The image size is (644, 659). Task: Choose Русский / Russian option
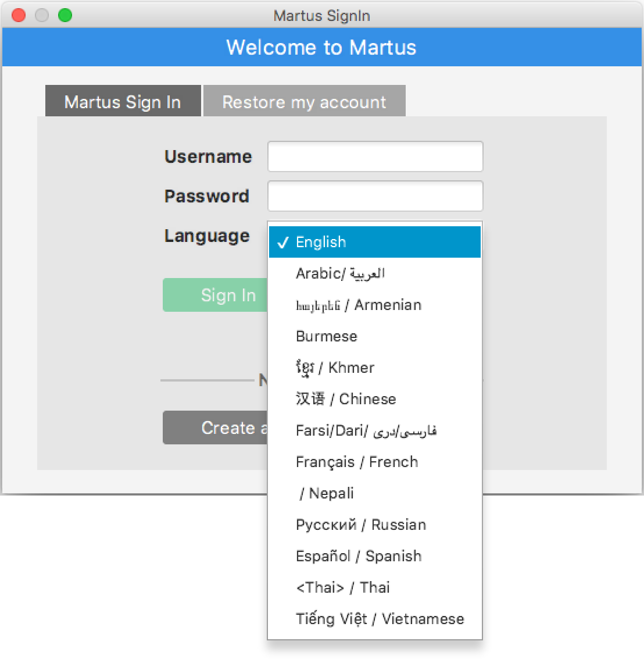click(375, 525)
